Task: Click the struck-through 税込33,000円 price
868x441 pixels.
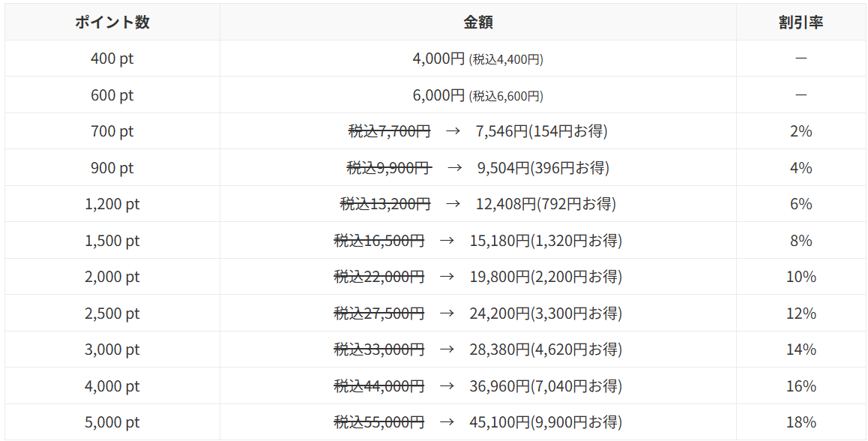Action: (x=379, y=349)
